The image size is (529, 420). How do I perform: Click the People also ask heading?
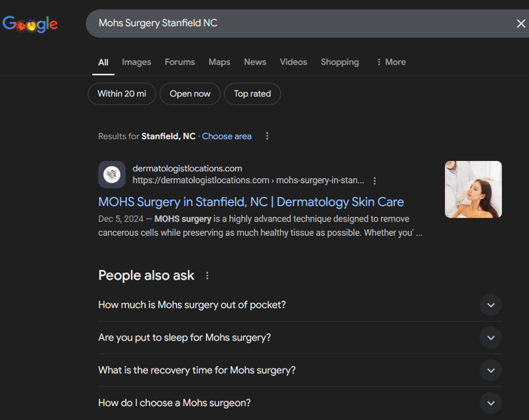tap(146, 275)
